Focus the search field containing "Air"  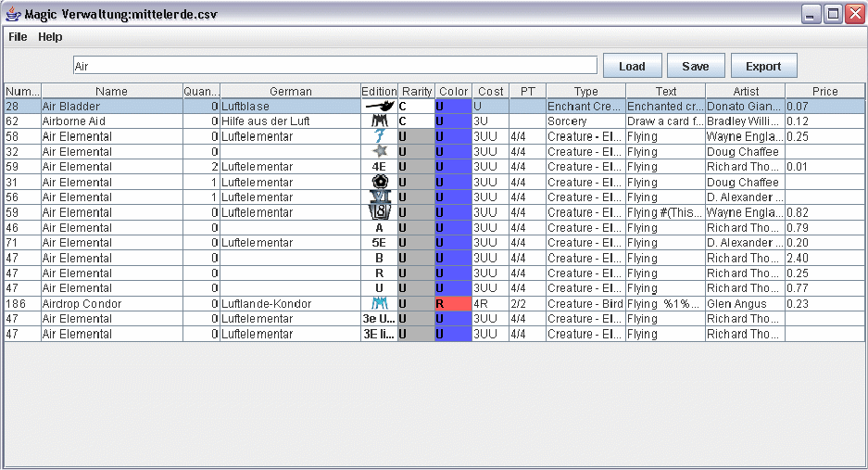point(335,66)
